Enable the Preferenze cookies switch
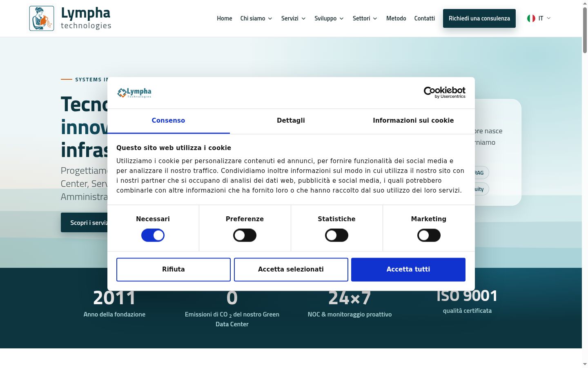588x368 pixels. click(245, 236)
